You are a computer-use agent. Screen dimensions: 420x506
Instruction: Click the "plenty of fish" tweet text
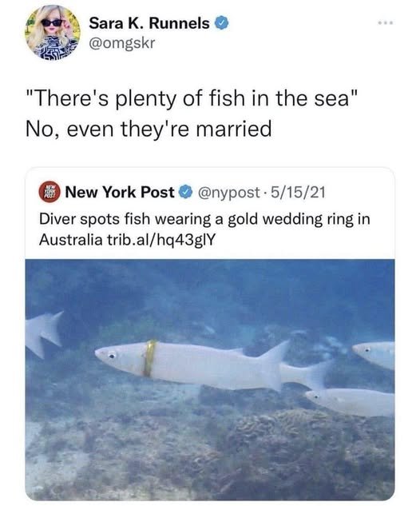192,99
